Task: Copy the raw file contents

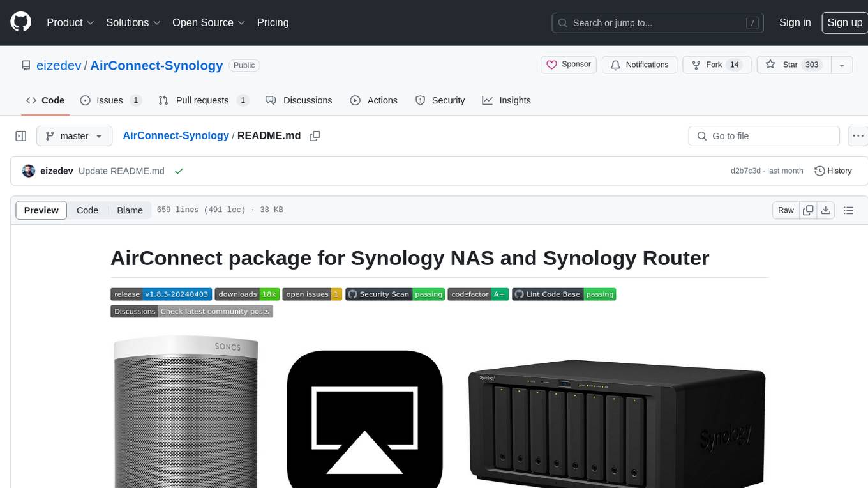Action: (808, 210)
